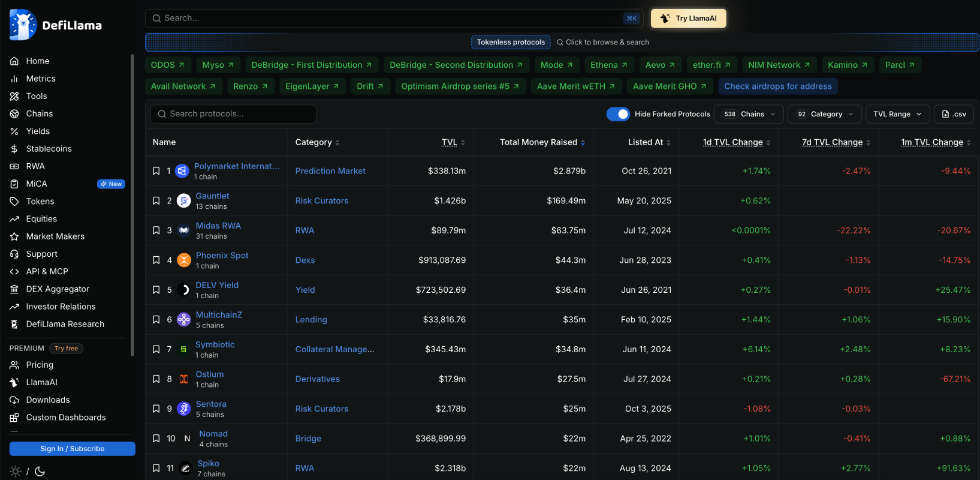Viewport: 980px width, 480px height.
Task: Click the Home house icon in sidebar
Action: (14, 61)
